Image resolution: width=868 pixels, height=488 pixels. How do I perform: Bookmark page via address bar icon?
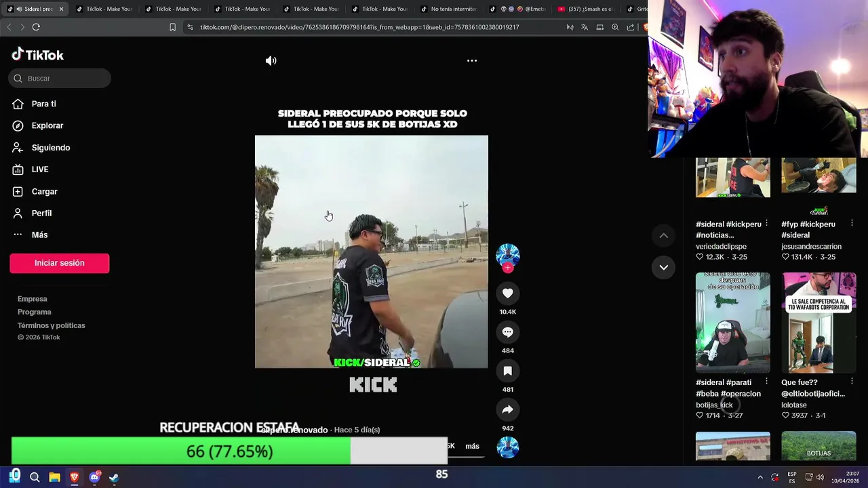172,27
